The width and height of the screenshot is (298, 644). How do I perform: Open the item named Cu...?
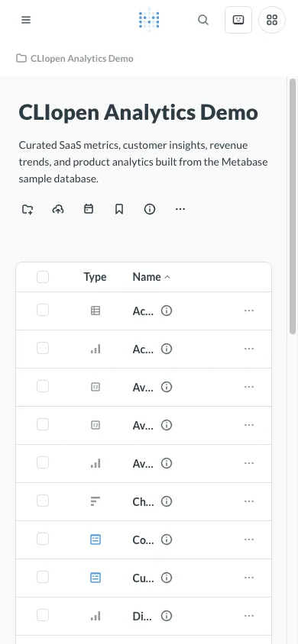(x=143, y=578)
